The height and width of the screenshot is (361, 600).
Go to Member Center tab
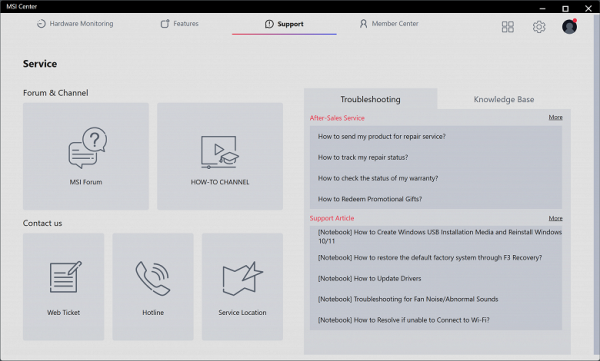[x=389, y=24]
